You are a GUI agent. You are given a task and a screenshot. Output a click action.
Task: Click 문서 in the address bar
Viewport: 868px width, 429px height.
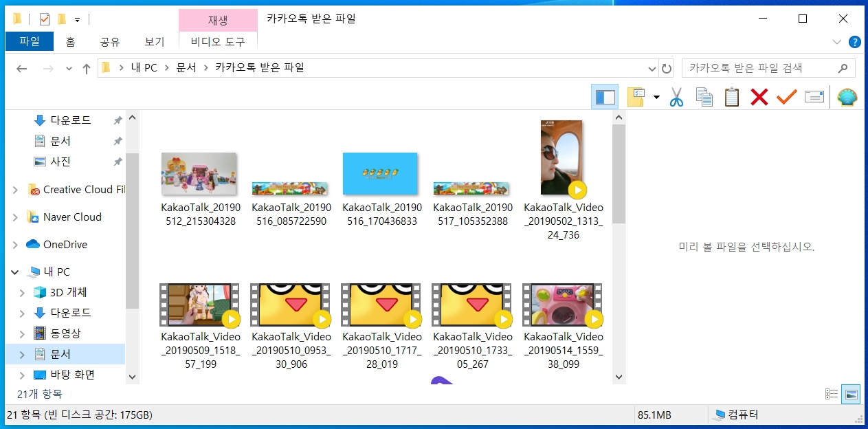coord(186,68)
